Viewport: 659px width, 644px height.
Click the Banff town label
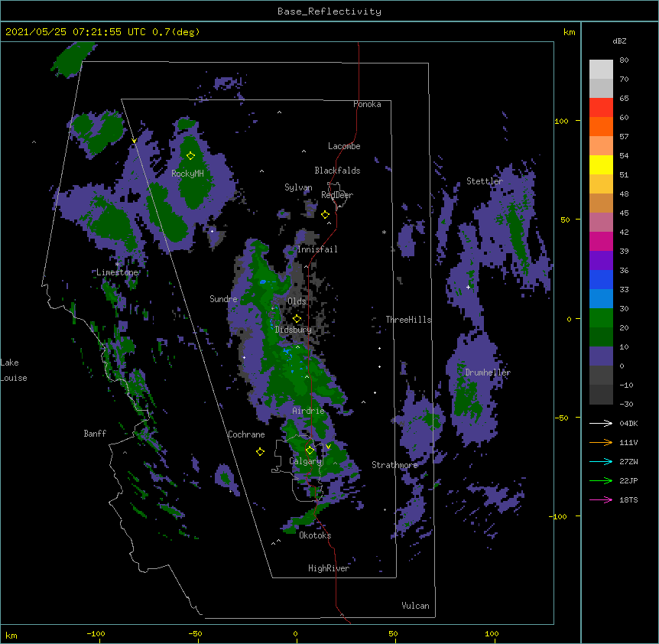tap(95, 434)
